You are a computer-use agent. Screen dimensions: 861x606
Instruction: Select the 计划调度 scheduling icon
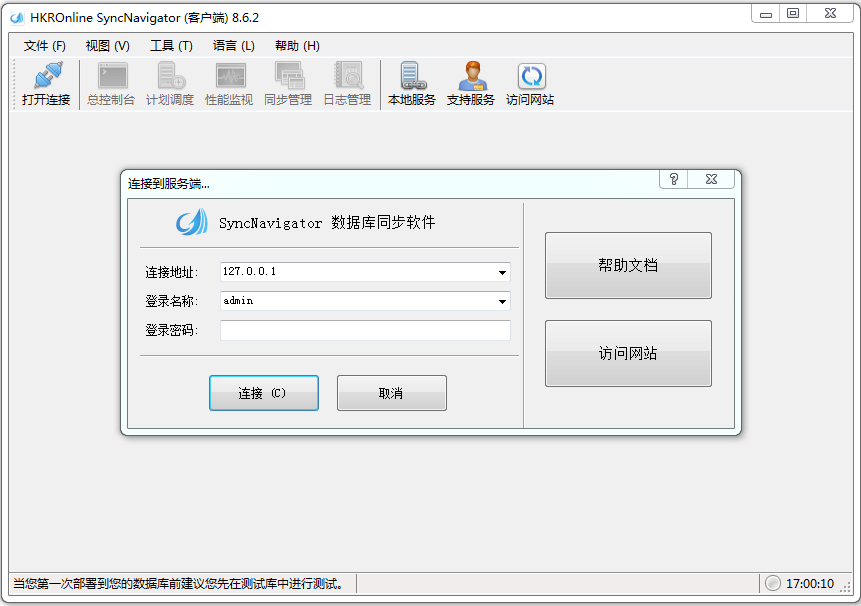171,75
